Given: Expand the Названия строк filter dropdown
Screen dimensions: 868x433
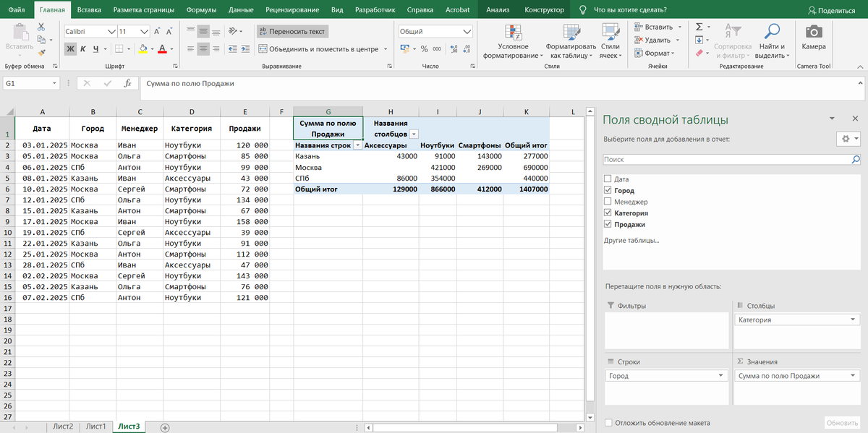Looking at the screenshot, I should click(x=357, y=145).
